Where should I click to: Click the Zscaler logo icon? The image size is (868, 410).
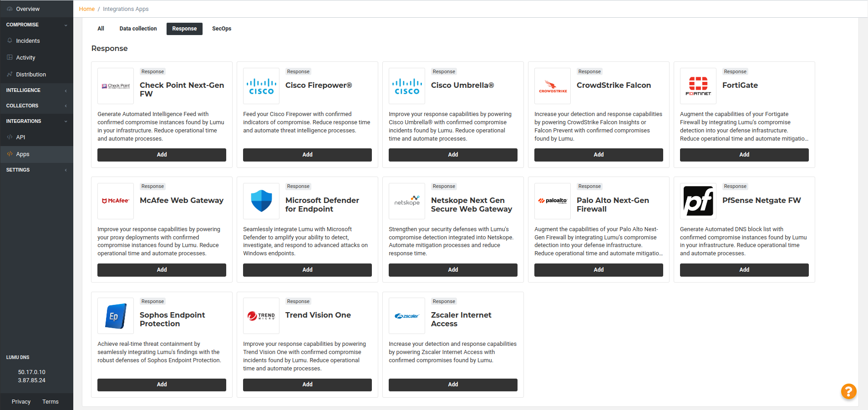407,316
